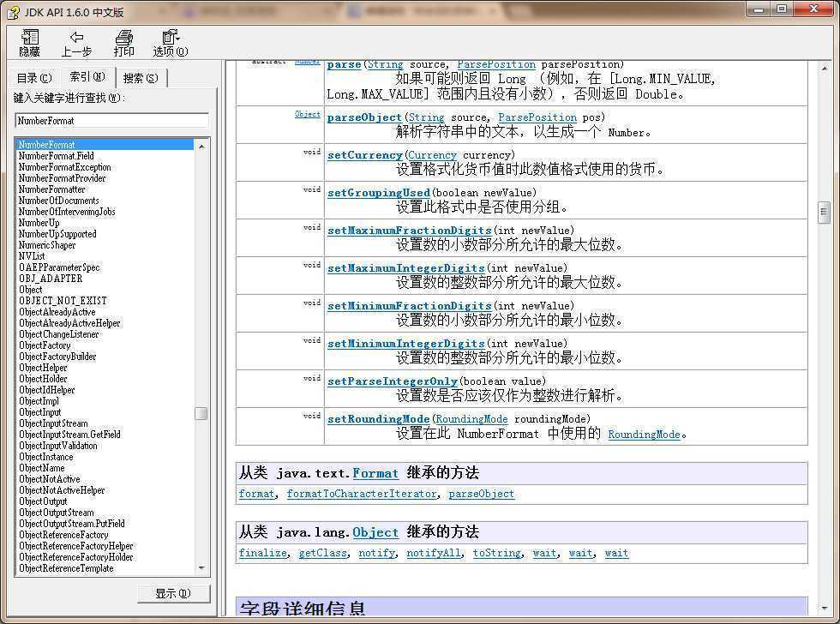Open the setParseIntegerOnly method link
This screenshot has height=624, width=840.
393,381
